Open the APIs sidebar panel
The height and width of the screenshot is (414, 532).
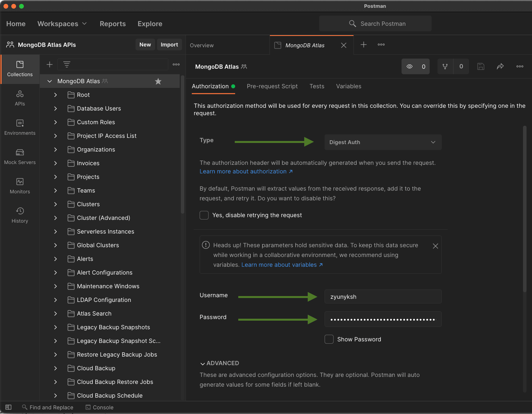coord(20,98)
